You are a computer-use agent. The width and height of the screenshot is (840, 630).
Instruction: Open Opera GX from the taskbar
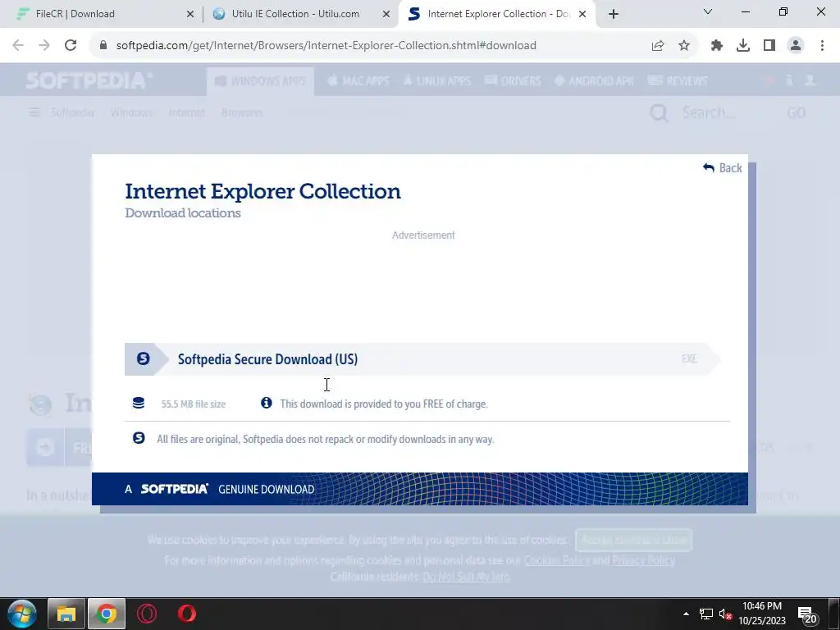coord(147,614)
